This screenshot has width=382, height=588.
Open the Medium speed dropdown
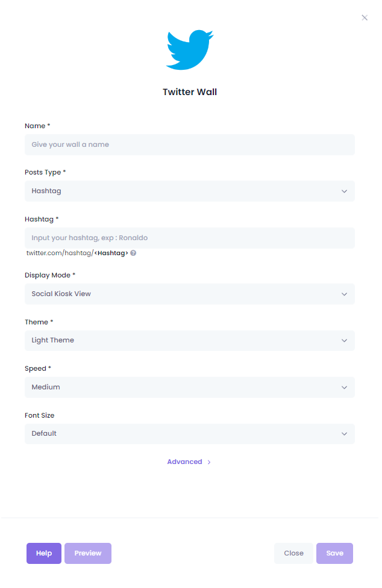click(190, 388)
